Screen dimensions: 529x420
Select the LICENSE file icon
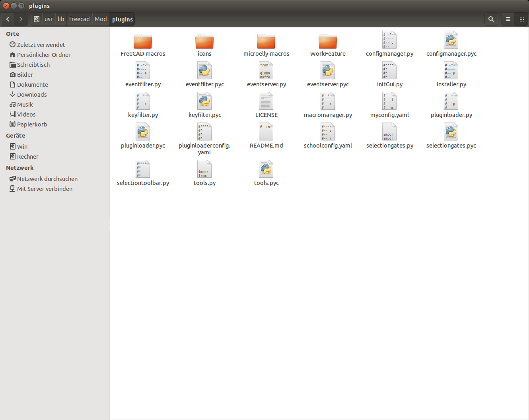click(266, 101)
